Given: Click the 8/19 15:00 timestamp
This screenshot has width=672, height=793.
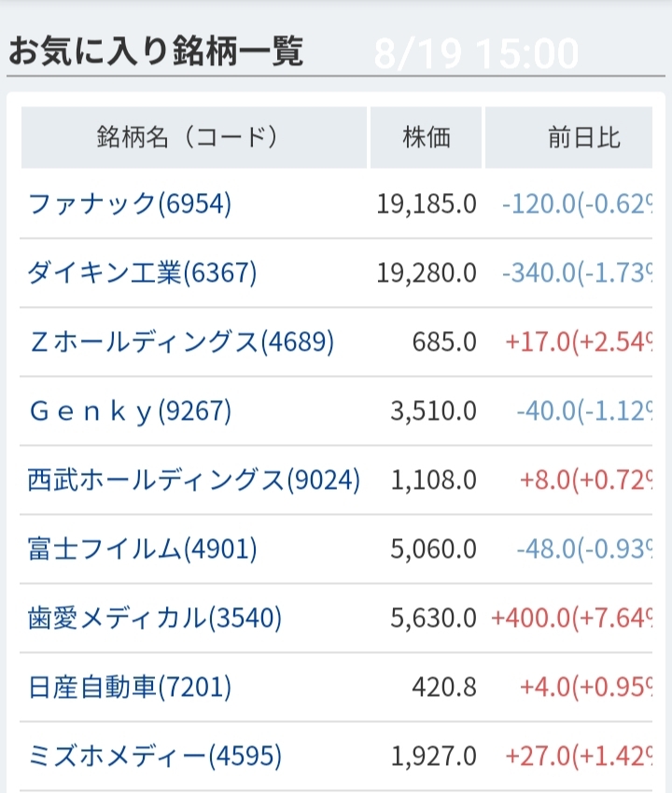Looking at the screenshot, I should point(476,53).
